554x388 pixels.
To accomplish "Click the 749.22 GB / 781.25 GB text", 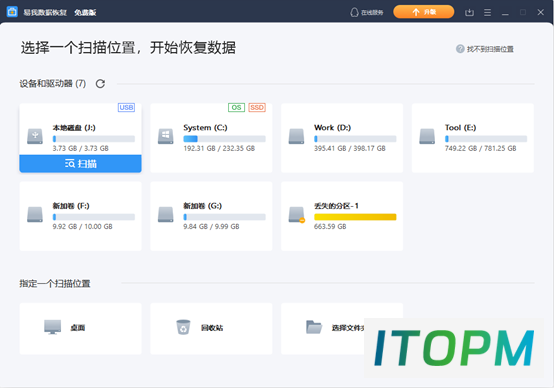I will (x=481, y=148).
